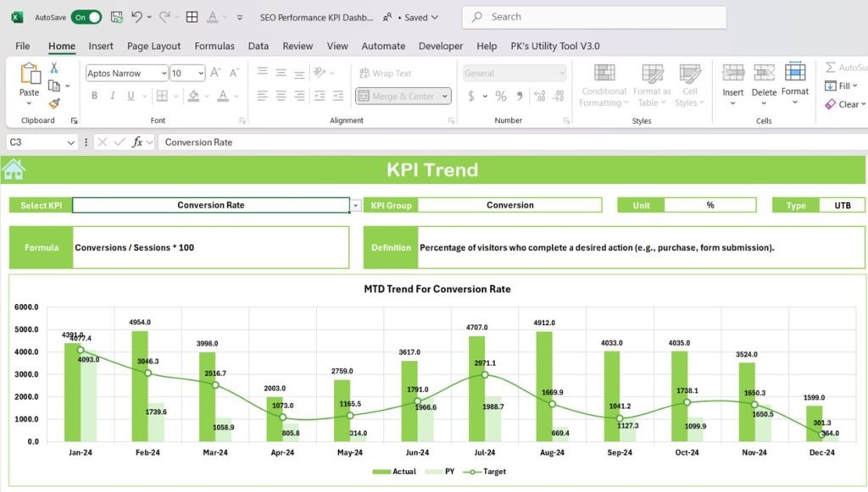
Task: Apply the Comma Style number format
Action: pyautogui.click(x=520, y=96)
